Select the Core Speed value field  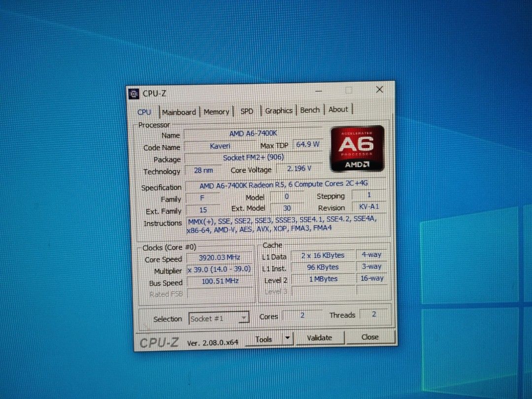[220, 257]
